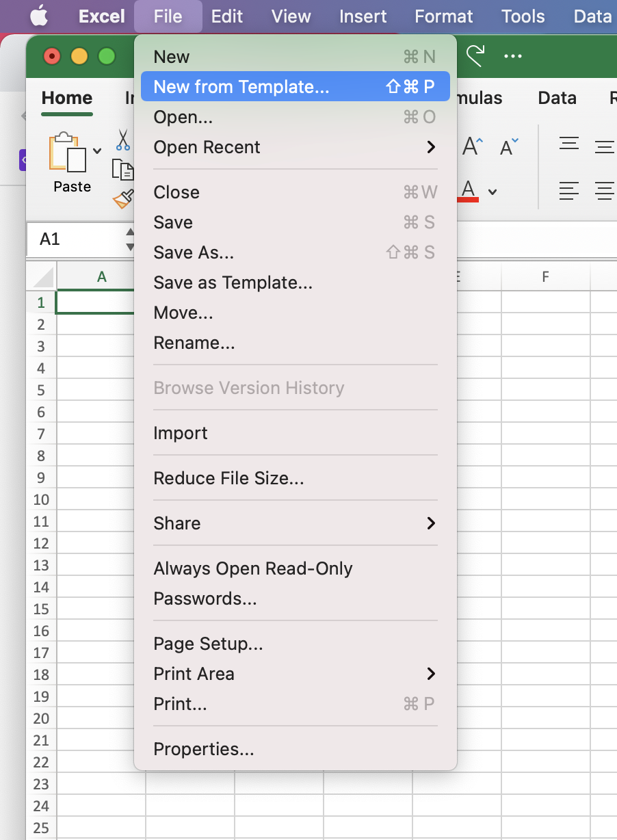Screen dimensions: 617x840
Task: Click the Paste clipboard icon
Action: (x=67, y=152)
